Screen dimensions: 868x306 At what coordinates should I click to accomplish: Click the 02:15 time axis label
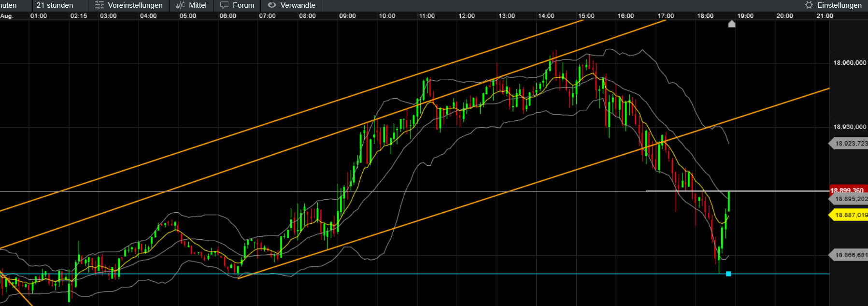pyautogui.click(x=79, y=16)
